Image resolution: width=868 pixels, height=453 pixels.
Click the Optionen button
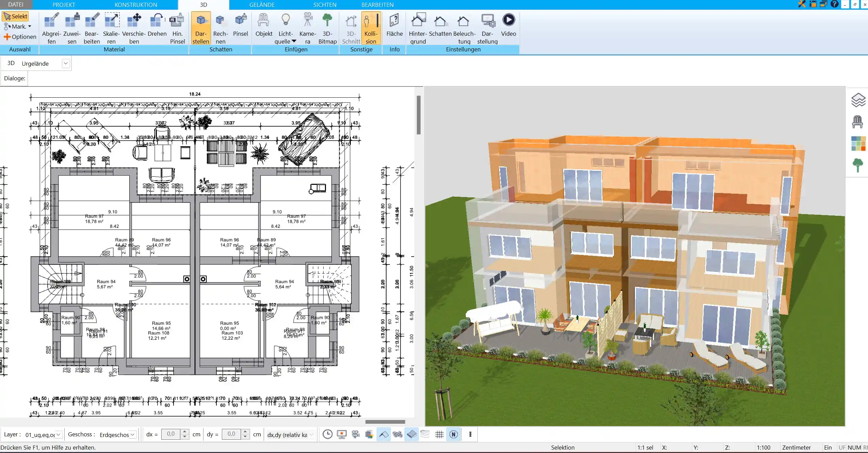(x=20, y=37)
